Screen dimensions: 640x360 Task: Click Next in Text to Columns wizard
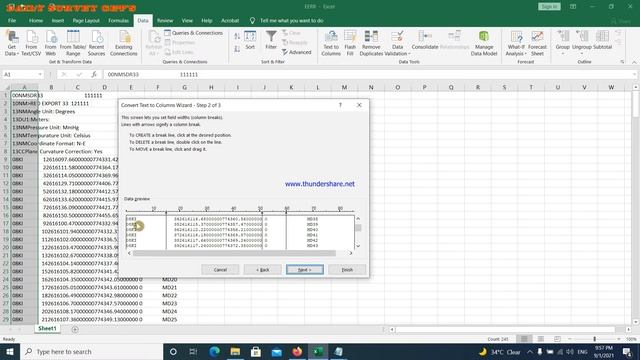pyautogui.click(x=304, y=269)
